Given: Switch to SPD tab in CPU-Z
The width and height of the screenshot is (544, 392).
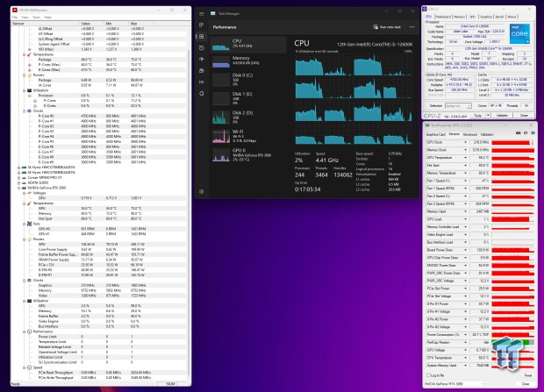Looking at the screenshot, I should (x=472, y=17).
